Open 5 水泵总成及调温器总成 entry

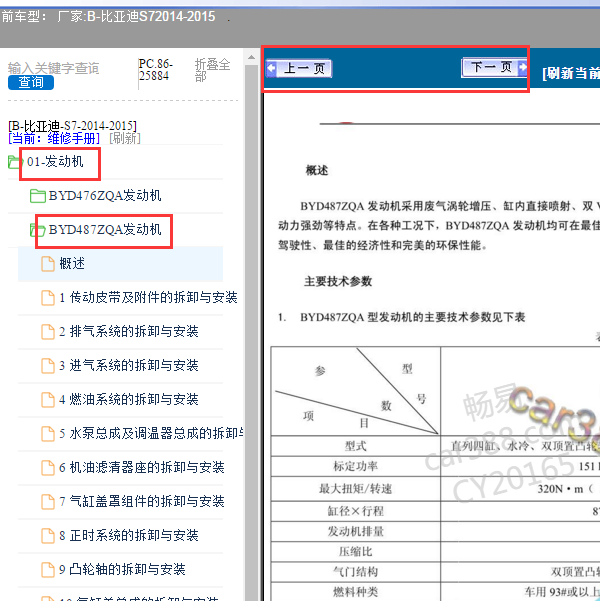151,434
